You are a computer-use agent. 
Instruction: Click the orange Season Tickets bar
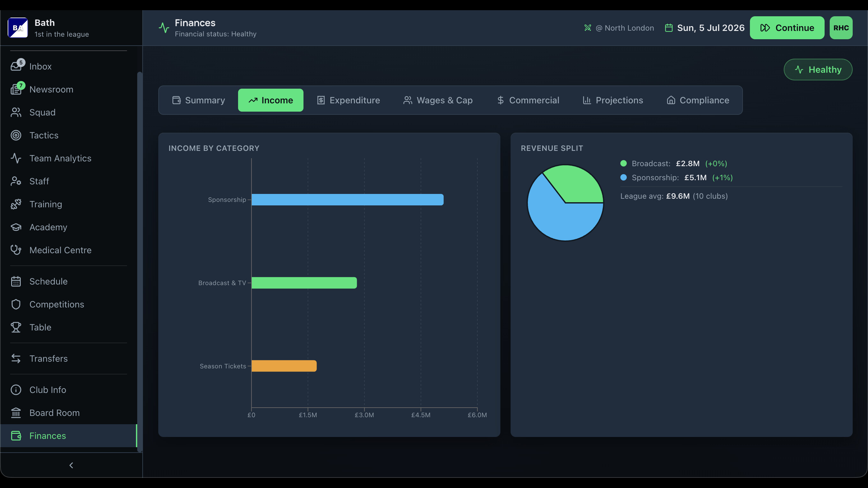point(284,366)
